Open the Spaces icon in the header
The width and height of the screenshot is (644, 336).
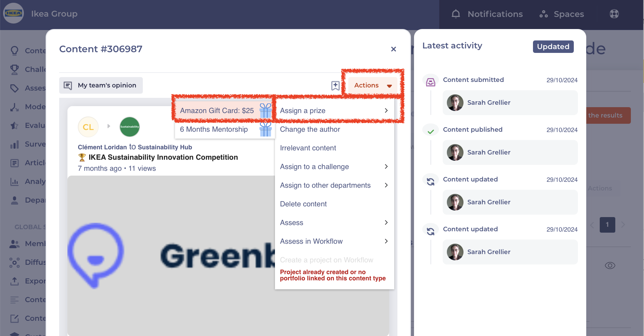[x=544, y=14]
